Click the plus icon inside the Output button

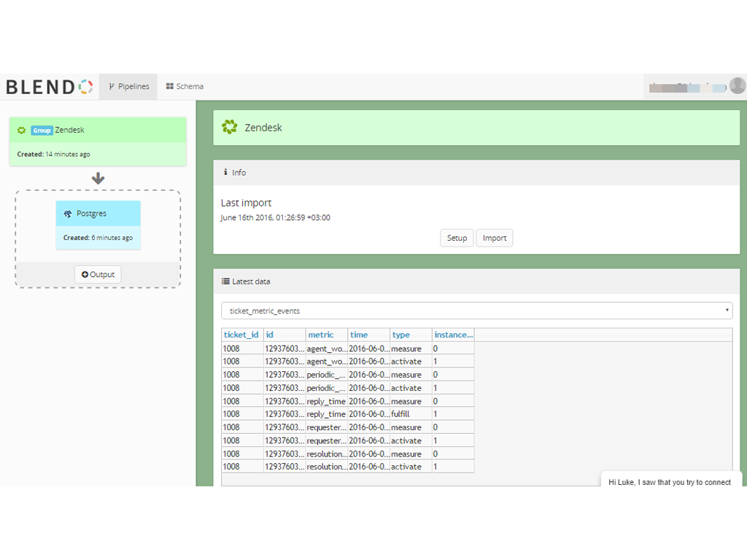click(83, 274)
